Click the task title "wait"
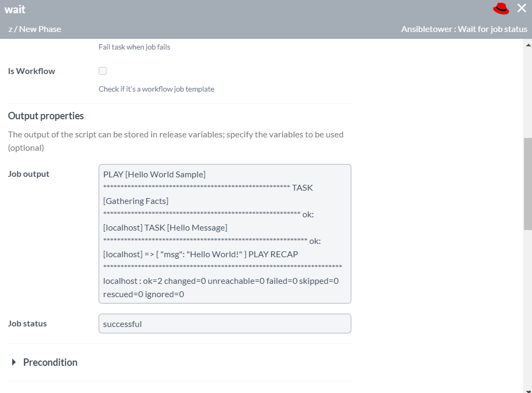The width and height of the screenshot is (532, 393). pyautogui.click(x=14, y=9)
